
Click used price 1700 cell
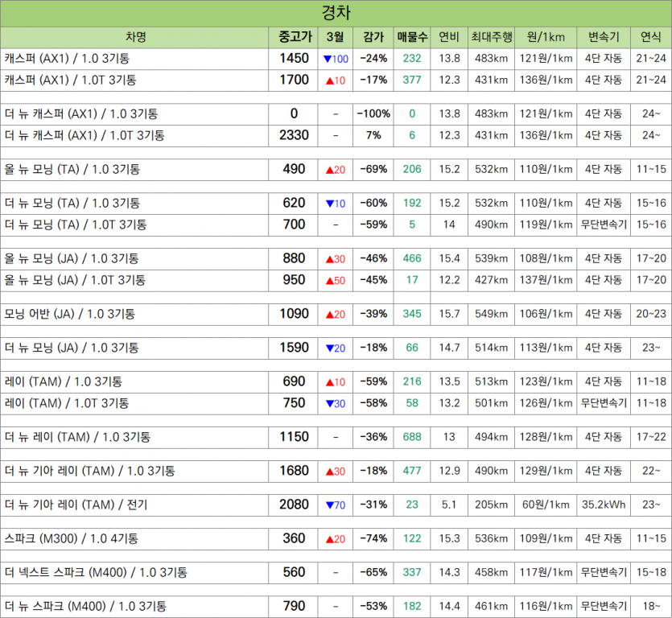tap(294, 80)
